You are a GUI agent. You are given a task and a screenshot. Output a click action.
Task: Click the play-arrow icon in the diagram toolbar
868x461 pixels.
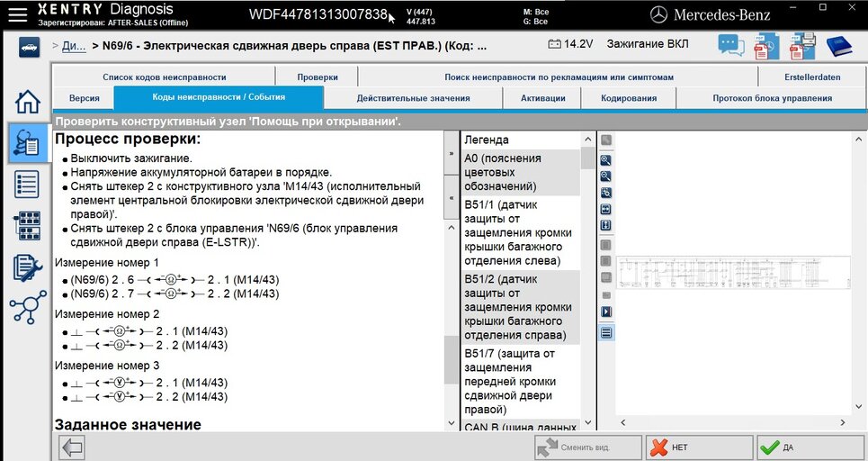point(606,312)
